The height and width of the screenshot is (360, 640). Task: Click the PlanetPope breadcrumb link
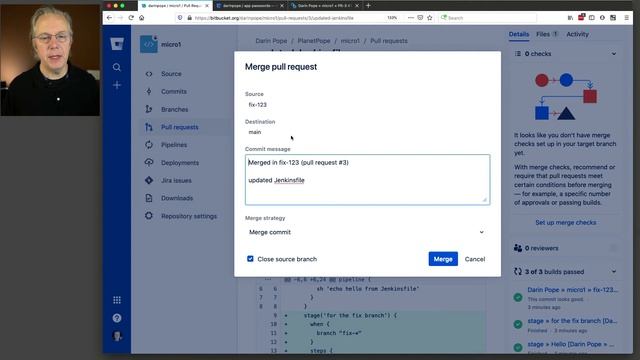click(314, 41)
